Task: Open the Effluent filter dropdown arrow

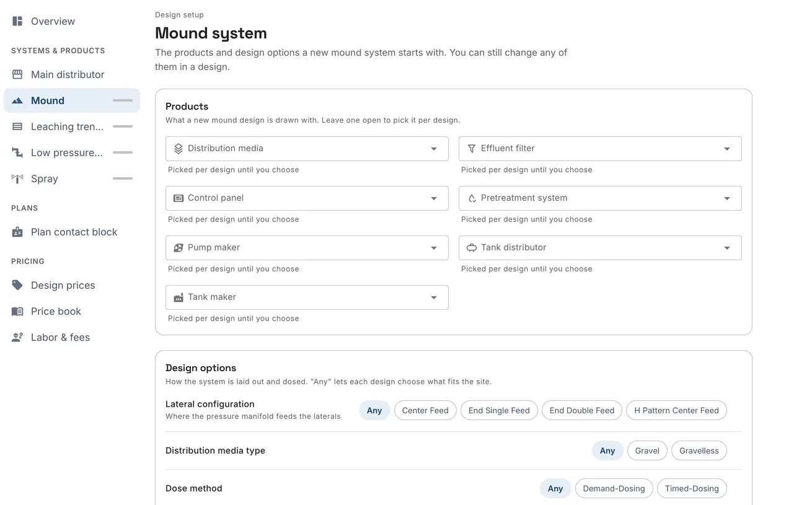Action: (727, 149)
